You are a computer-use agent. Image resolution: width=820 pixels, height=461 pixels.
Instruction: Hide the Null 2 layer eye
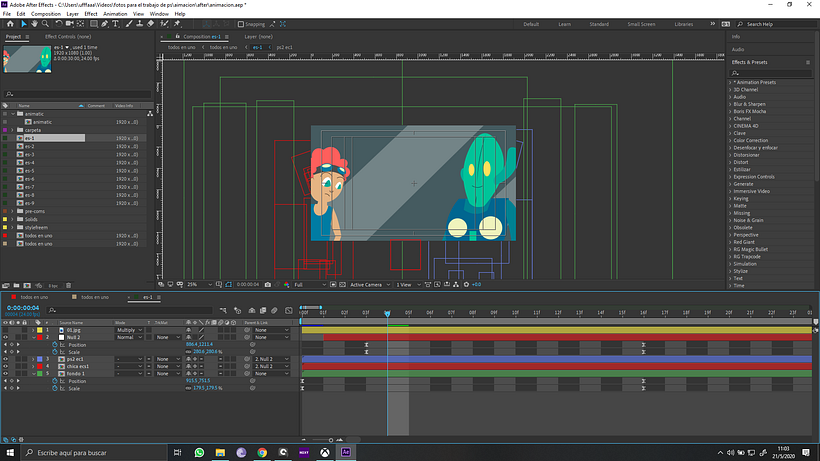[5, 337]
